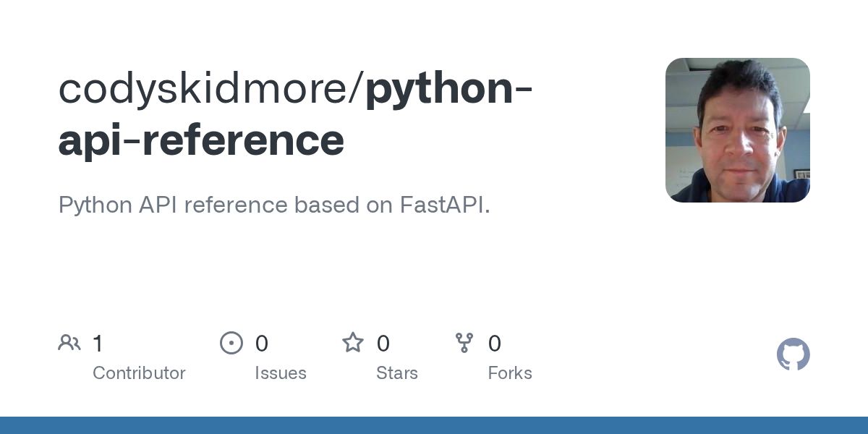The height and width of the screenshot is (434, 868).
Task: Select the Stars count icon area
Action: (x=353, y=343)
